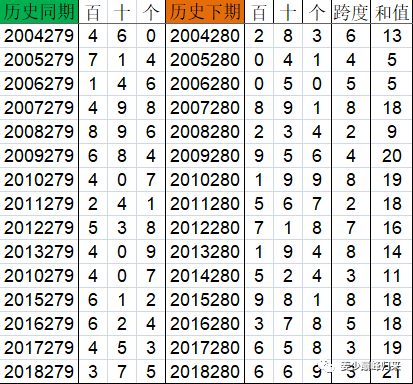Click the 历史下期 orange header cell
This screenshot has height=384, width=413.
pos(205,12)
